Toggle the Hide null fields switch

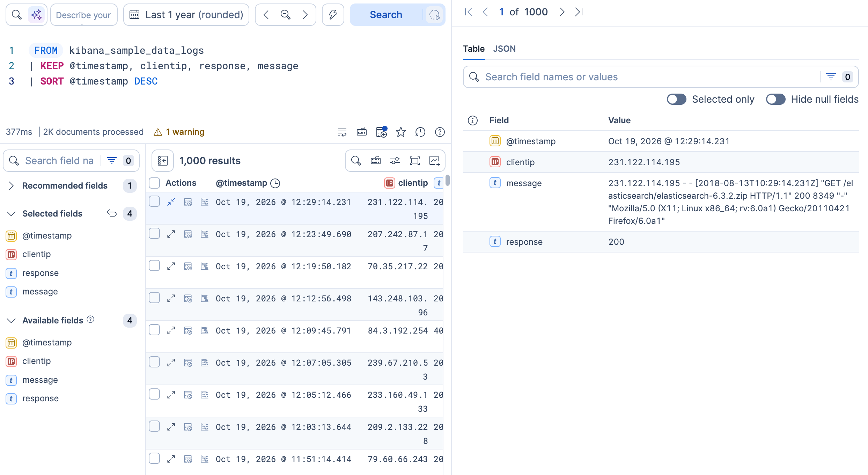[x=775, y=99]
